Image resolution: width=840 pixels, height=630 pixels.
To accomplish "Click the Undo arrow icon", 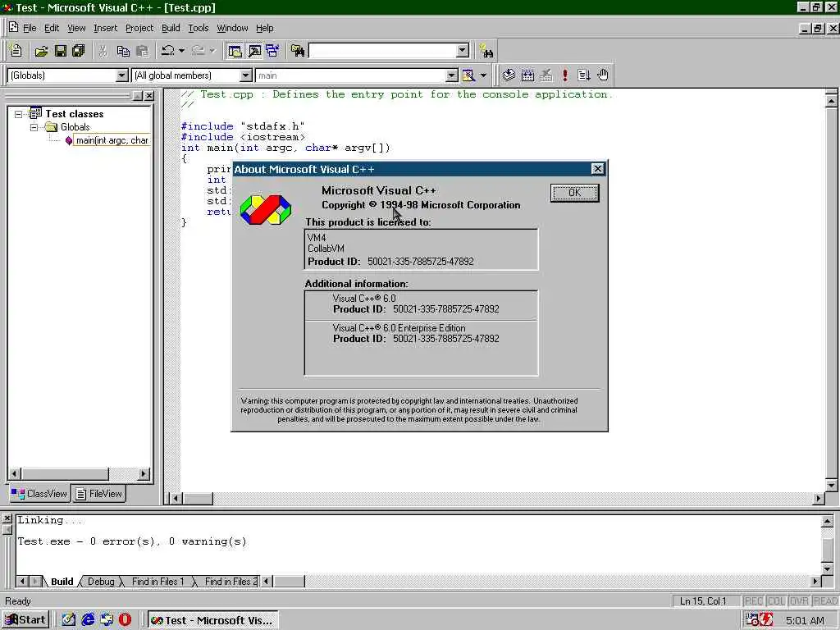I will click(167, 51).
